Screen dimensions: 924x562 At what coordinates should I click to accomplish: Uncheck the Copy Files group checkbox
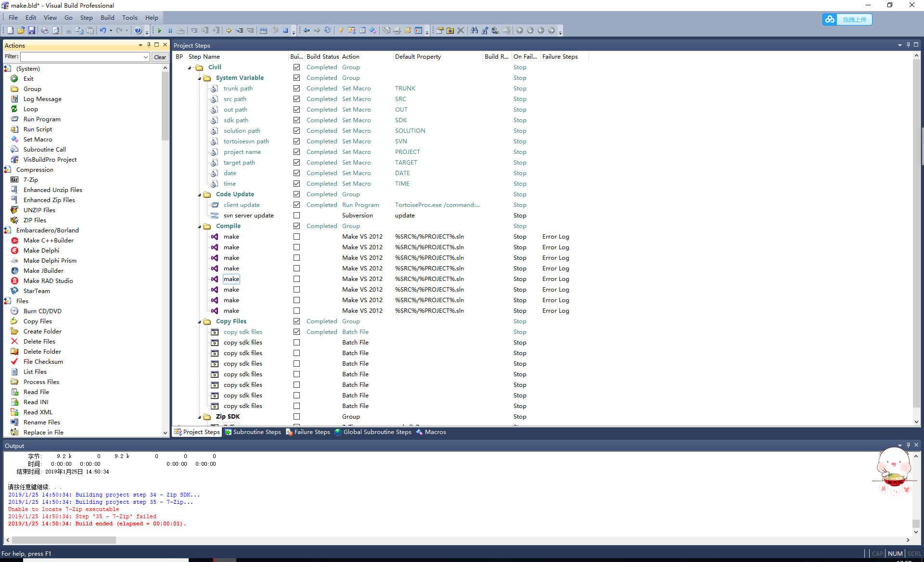click(x=296, y=321)
